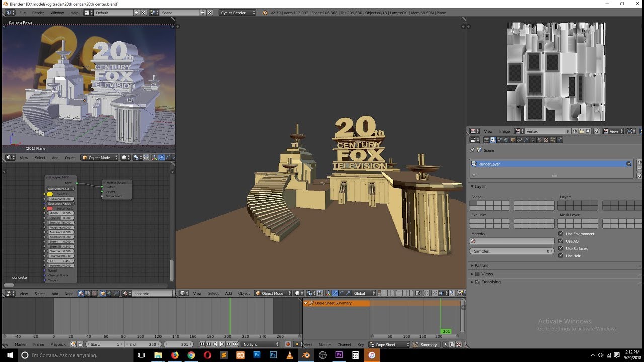The image size is (644, 362).
Task: Click Cortana search box
Action: coord(75,355)
